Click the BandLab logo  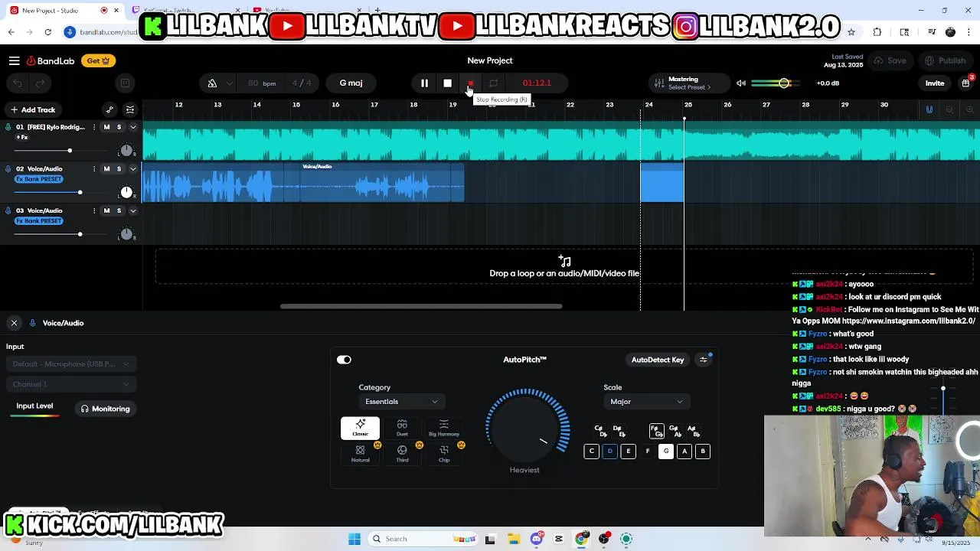click(51, 60)
